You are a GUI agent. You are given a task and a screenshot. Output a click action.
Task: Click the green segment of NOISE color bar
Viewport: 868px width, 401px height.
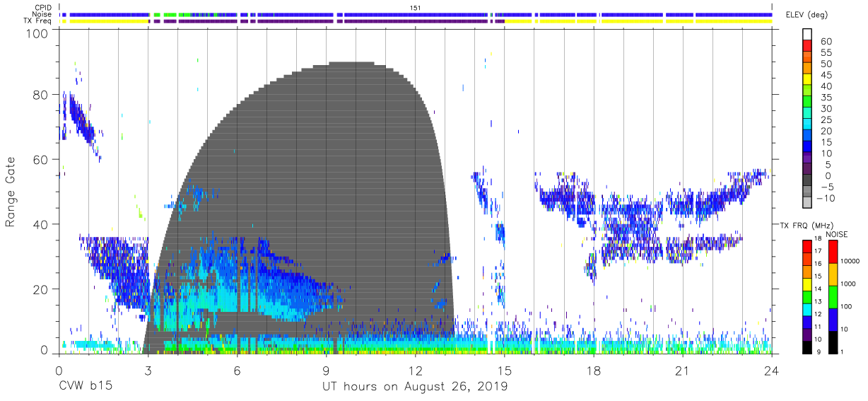[x=833, y=296]
